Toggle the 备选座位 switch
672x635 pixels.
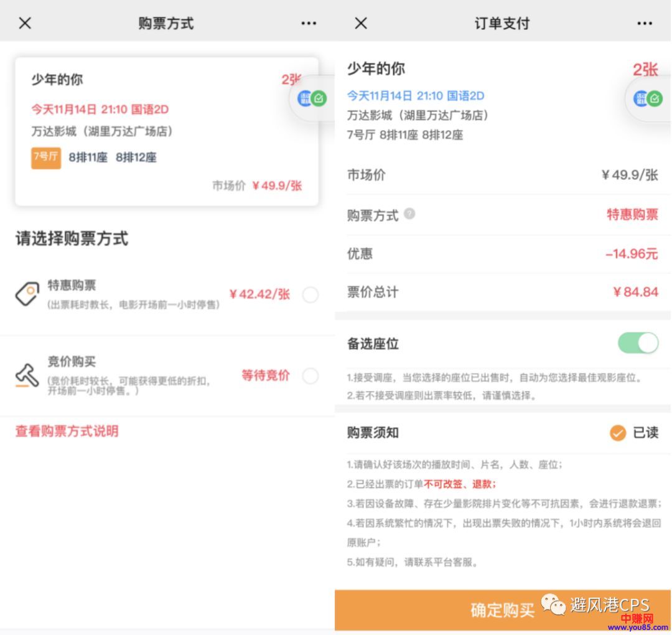click(638, 343)
